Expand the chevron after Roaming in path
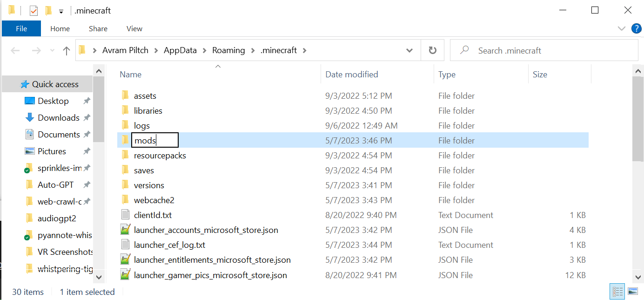The height and width of the screenshot is (300, 644). pos(253,50)
